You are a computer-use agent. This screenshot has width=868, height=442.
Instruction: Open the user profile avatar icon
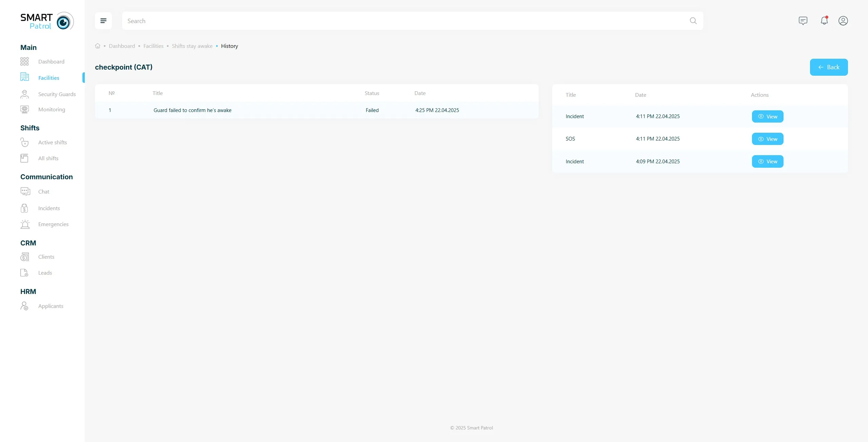click(x=843, y=21)
